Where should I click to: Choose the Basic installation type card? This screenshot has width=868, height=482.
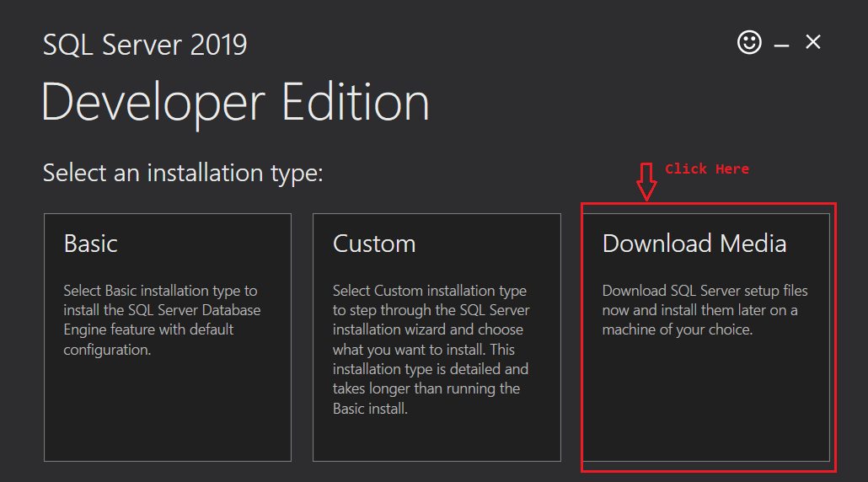[168, 338]
